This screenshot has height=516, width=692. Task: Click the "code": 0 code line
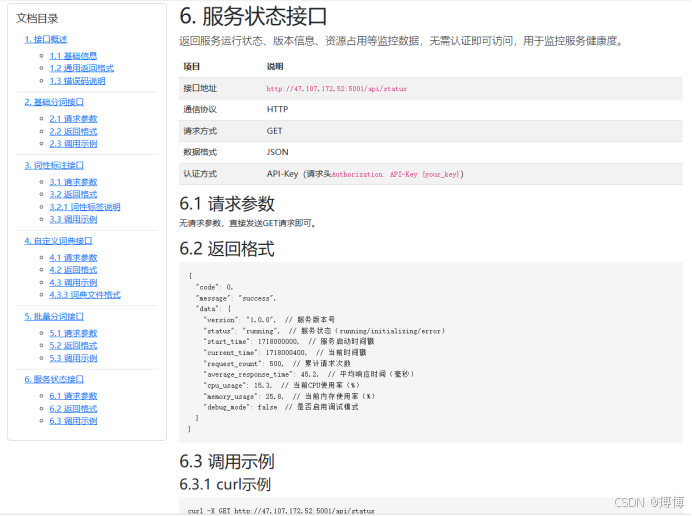[214, 288]
